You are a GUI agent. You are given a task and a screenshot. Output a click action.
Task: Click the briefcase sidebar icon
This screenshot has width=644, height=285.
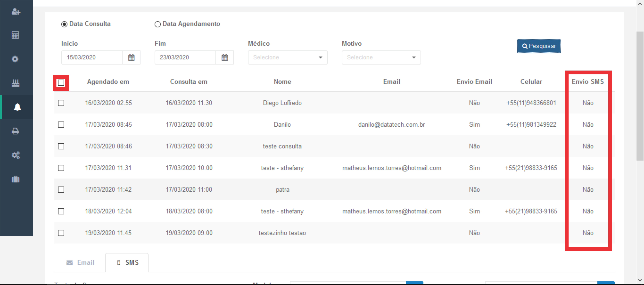[x=16, y=179]
